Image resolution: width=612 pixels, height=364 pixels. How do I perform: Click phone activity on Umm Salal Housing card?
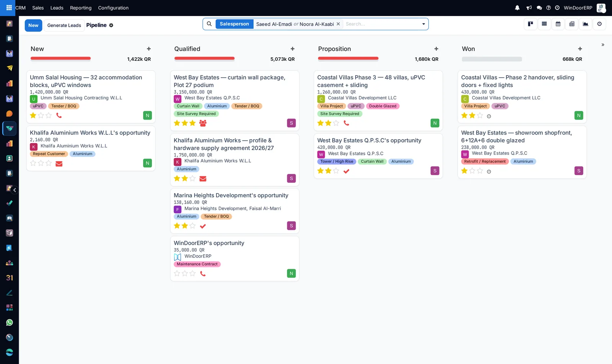point(59,115)
